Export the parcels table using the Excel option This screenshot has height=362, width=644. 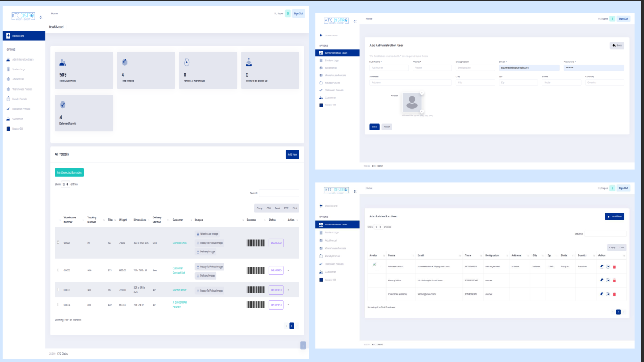click(x=277, y=208)
